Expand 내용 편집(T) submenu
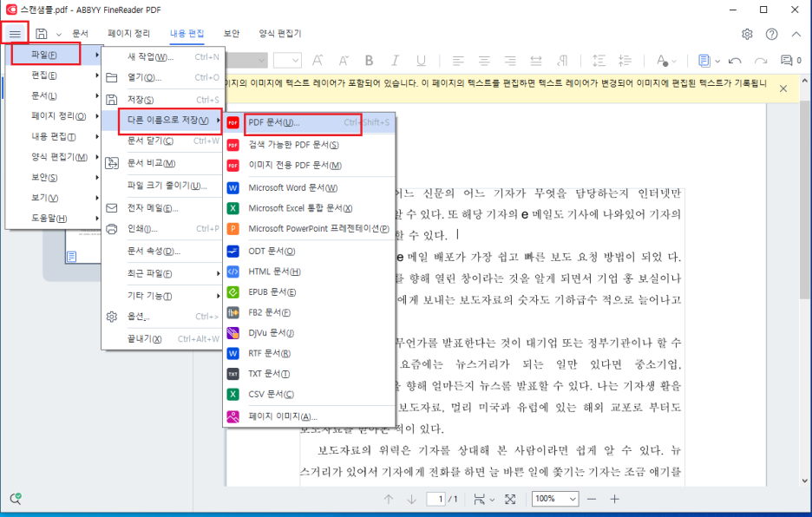 pos(53,136)
